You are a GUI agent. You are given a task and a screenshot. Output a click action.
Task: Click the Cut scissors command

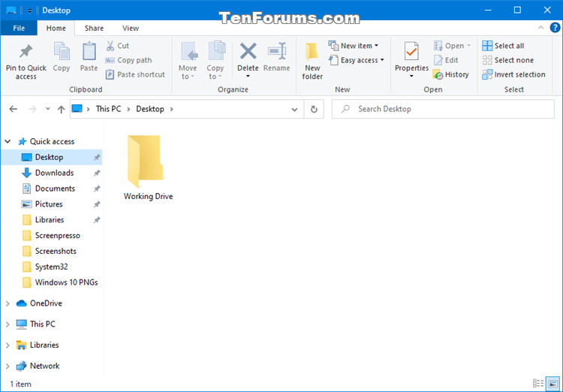tap(117, 46)
